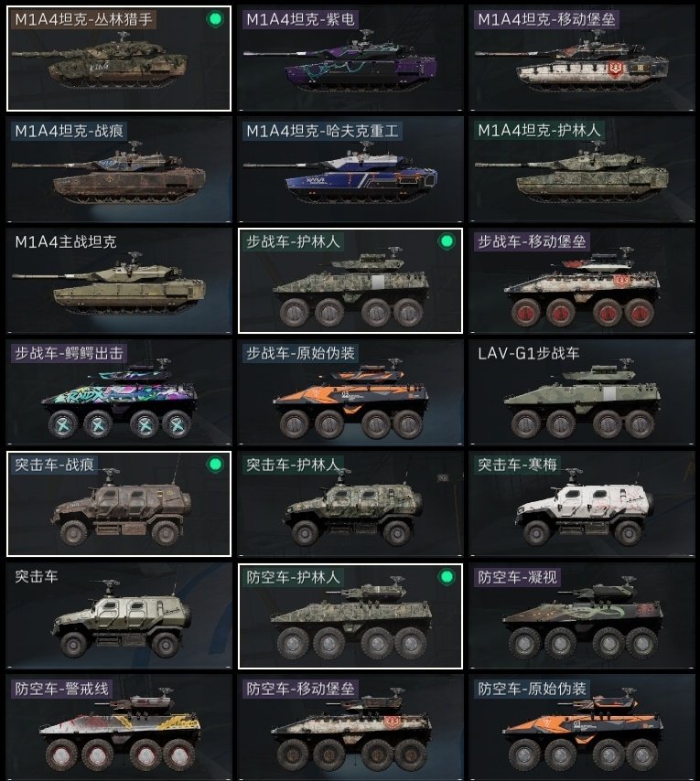Pick the orange 步战车-原始伪装 skin
The width and height of the screenshot is (700, 781).
(x=350, y=392)
